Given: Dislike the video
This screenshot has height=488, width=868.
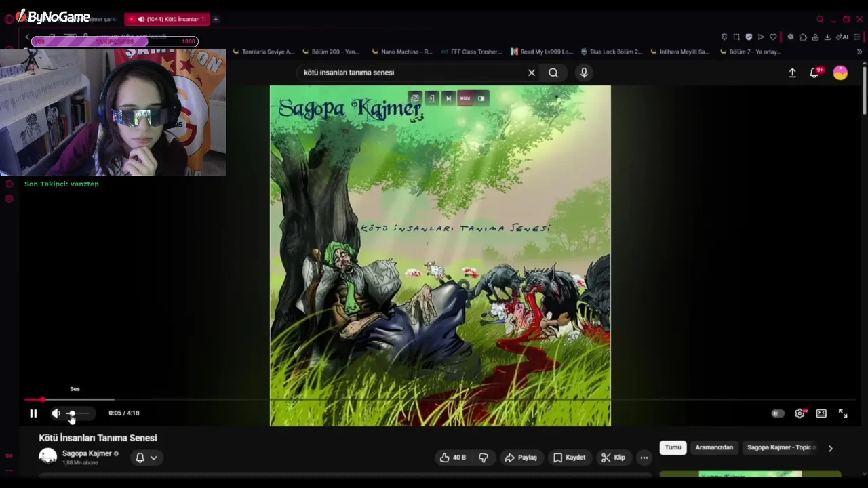Looking at the screenshot, I should click(484, 457).
